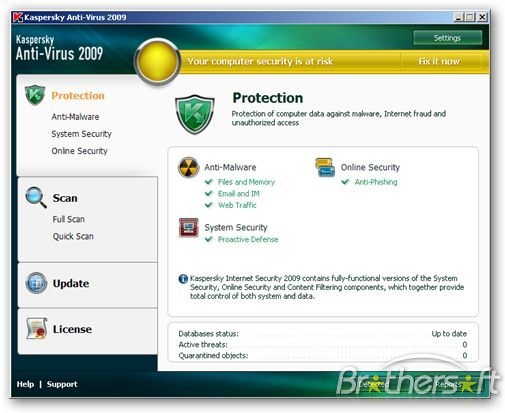Open the Settings button

(447, 38)
